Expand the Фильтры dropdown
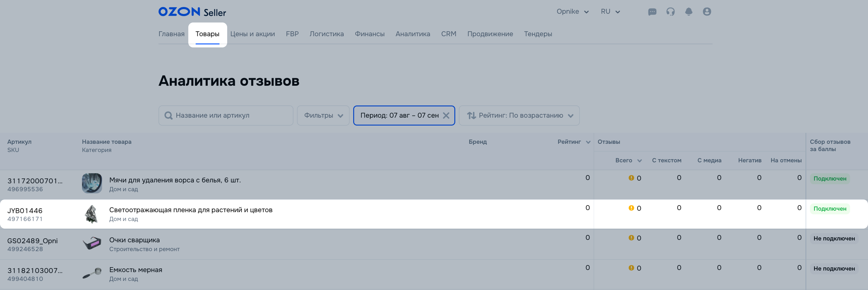Image resolution: width=868 pixels, height=290 pixels. tap(323, 116)
